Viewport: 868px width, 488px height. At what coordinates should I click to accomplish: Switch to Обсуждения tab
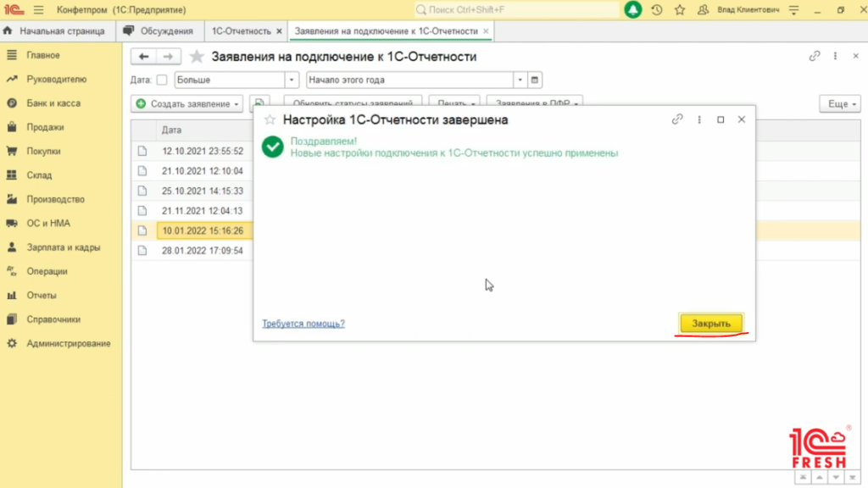pyautogui.click(x=159, y=31)
